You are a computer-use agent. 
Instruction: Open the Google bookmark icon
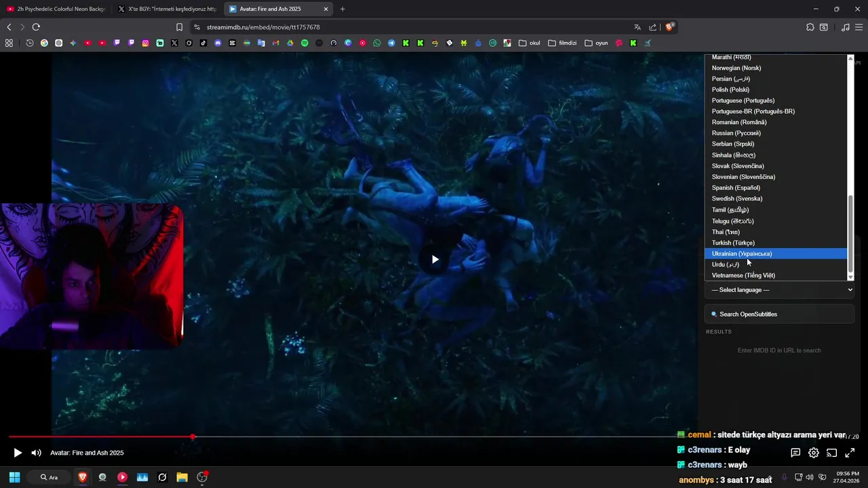coord(44,43)
